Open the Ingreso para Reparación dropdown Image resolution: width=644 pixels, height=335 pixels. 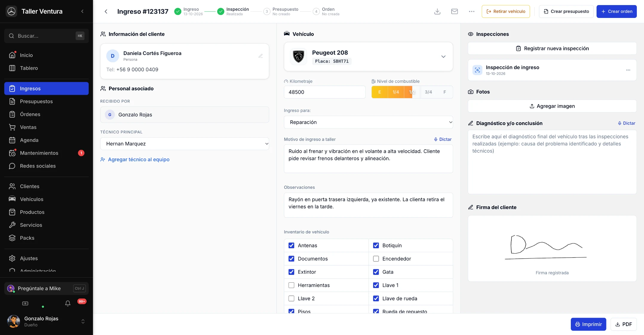pos(368,122)
